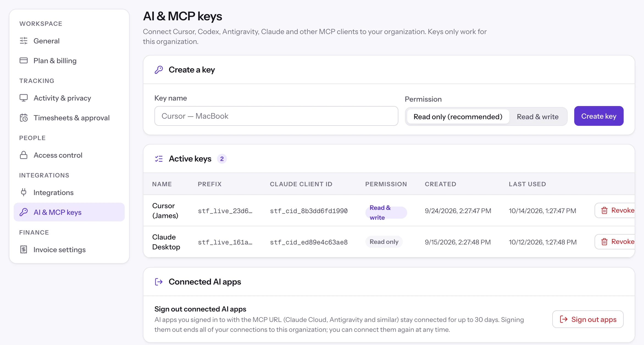Click the sign-out icon beside Connected AI apps
The height and width of the screenshot is (345, 644).
[159, 282]
